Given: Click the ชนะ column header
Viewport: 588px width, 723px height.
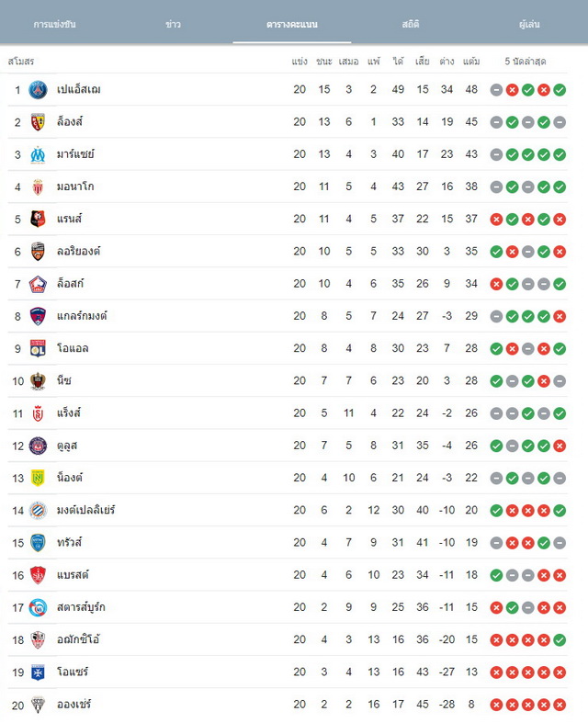Looking at the screenshot, I should point(324,61).
